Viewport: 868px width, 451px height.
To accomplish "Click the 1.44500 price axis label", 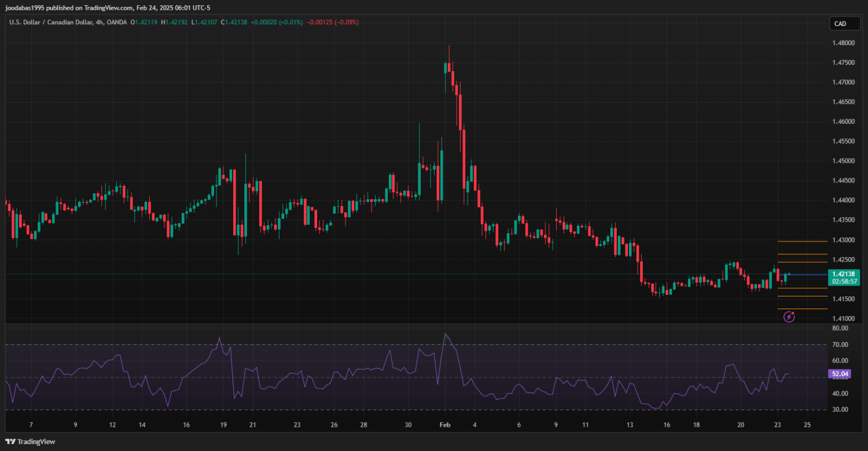I will pyautogui.click(x=844, y=181).
